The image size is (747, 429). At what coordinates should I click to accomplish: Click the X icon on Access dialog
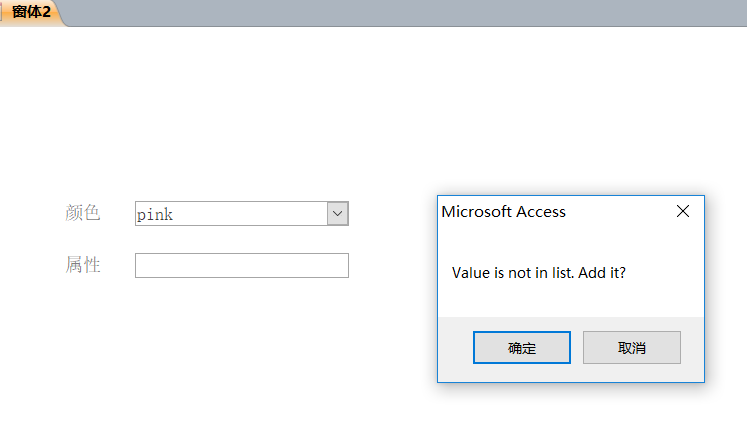pyautogui.click(x=683, y=211)
